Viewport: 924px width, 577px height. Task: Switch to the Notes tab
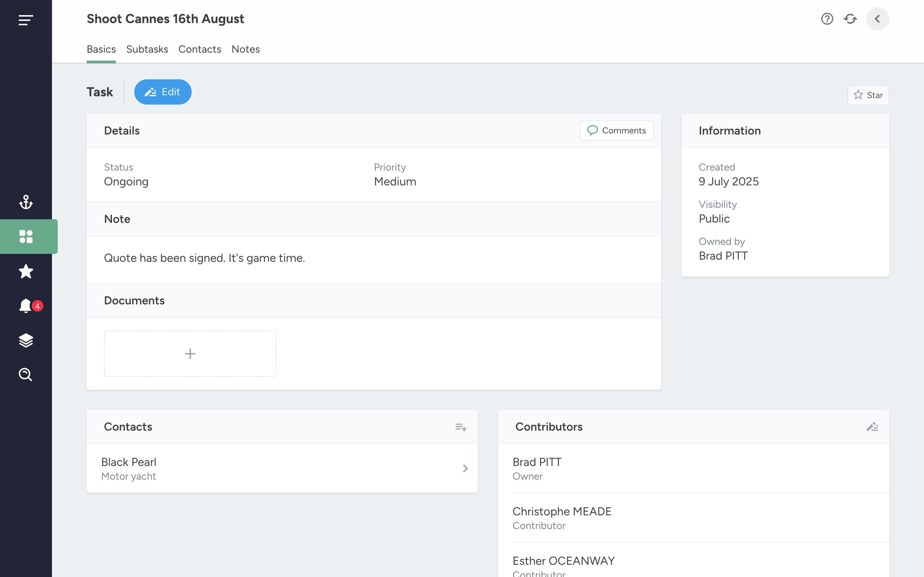click(x=245, y=49)
